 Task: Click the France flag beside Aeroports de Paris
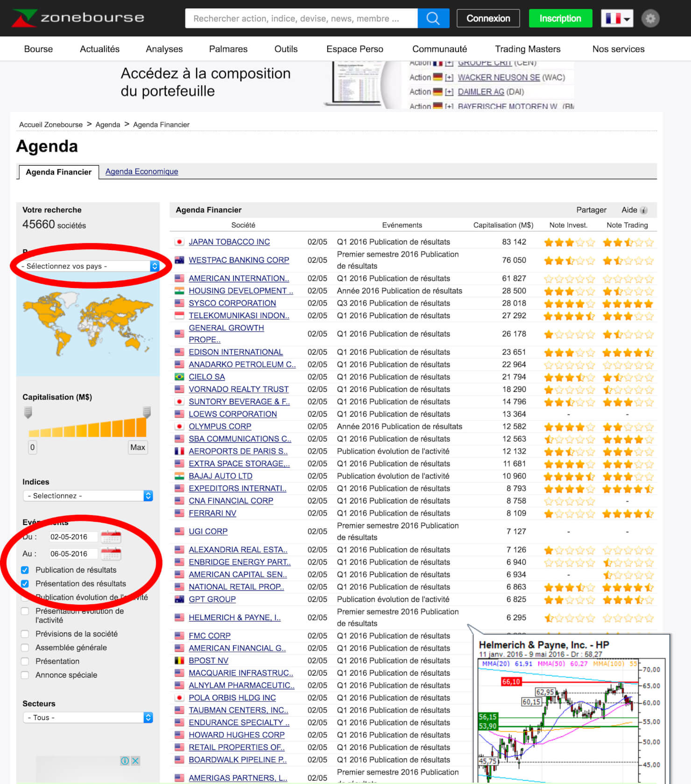(x=179, y=451)
